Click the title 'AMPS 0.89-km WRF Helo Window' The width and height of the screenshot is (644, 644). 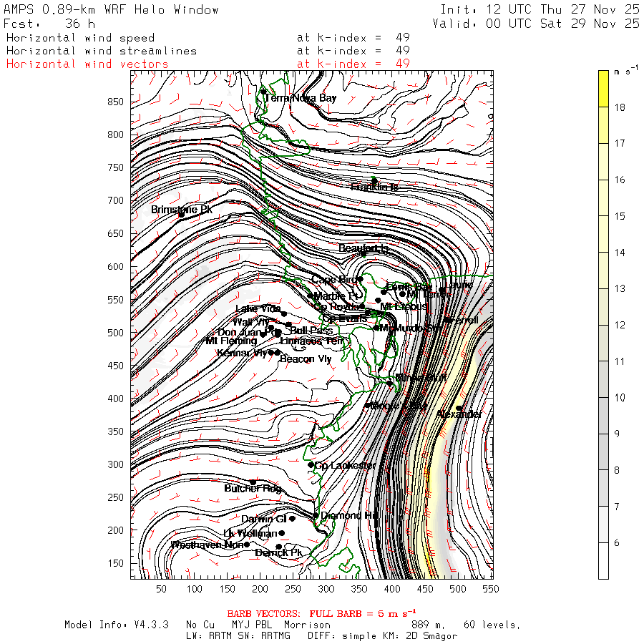111,9
